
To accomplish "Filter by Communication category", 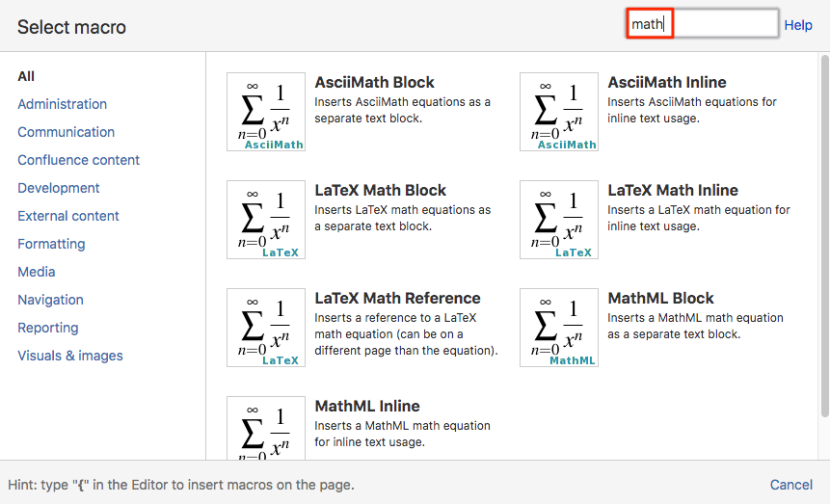I will point(66,132).
